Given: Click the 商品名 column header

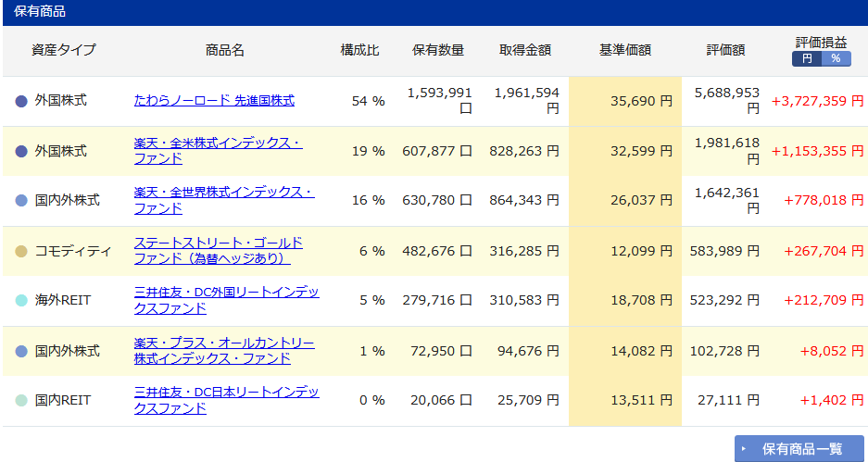Looking at the screenshot, I should click(x=225, y=50).
